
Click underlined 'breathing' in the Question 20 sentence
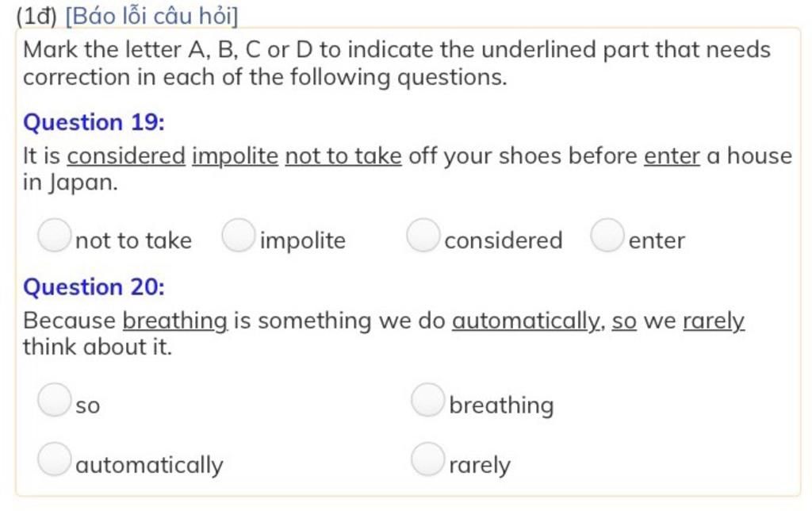click(175, 321)
